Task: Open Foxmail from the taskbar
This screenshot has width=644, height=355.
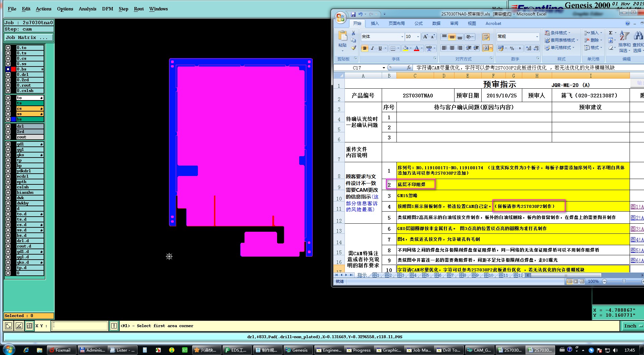Action: (x=61, y=350)
